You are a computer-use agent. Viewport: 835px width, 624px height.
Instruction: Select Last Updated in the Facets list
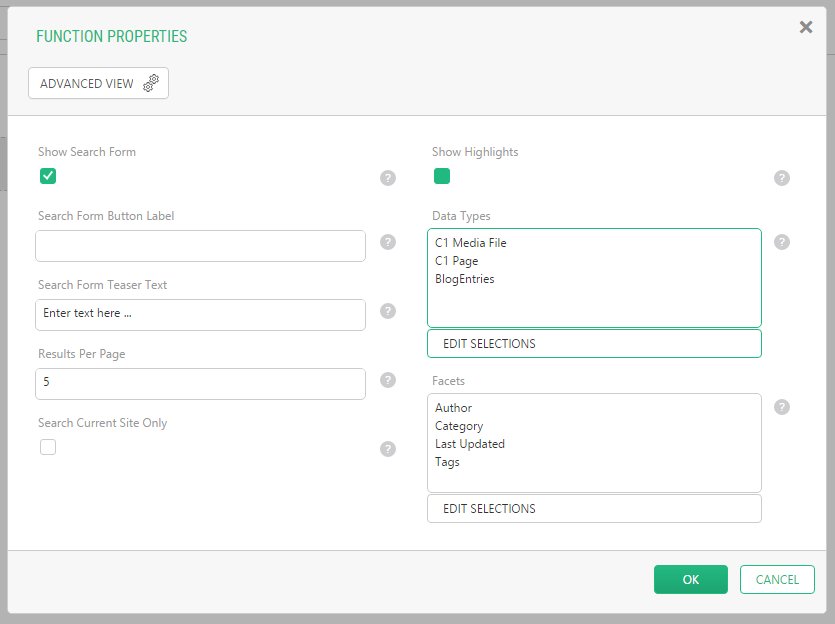pyautogui.click(x=470, y=444)
